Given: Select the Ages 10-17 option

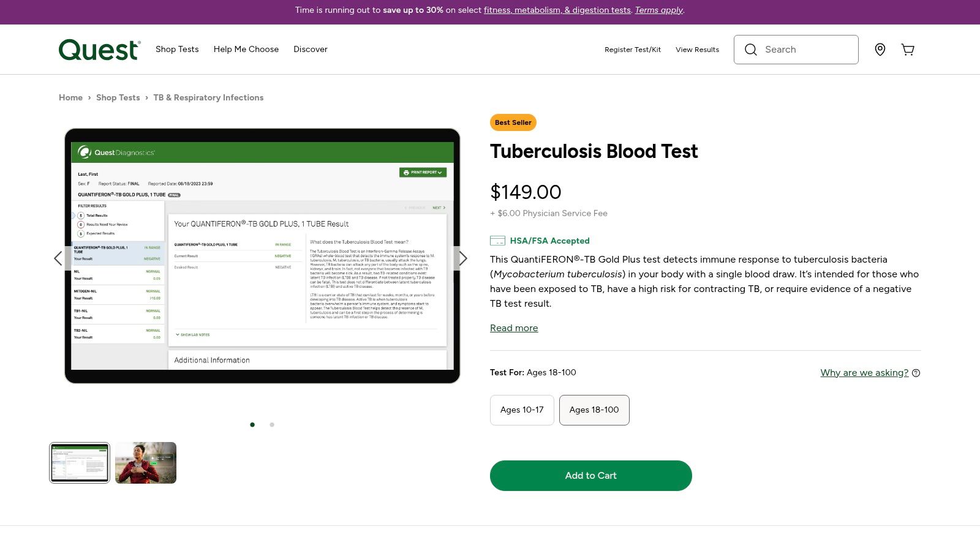Looking at the screenshot, I should coord(522,410).
